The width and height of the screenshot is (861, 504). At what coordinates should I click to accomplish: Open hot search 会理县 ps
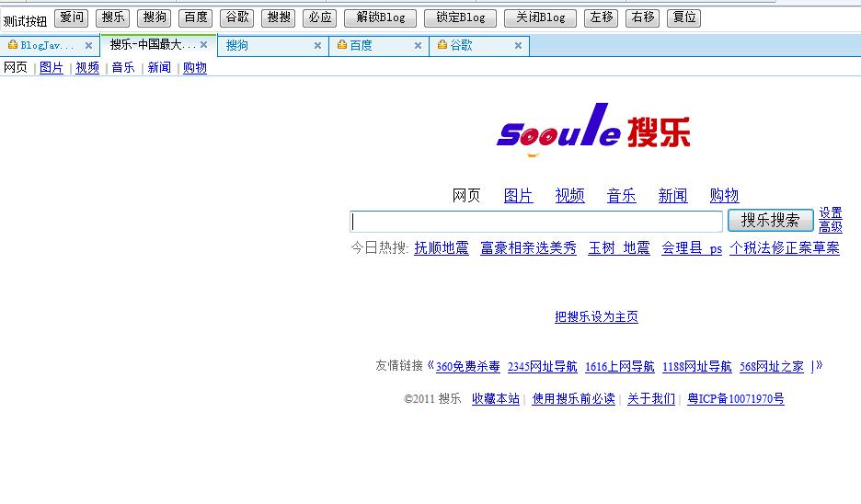pos(692,248)
